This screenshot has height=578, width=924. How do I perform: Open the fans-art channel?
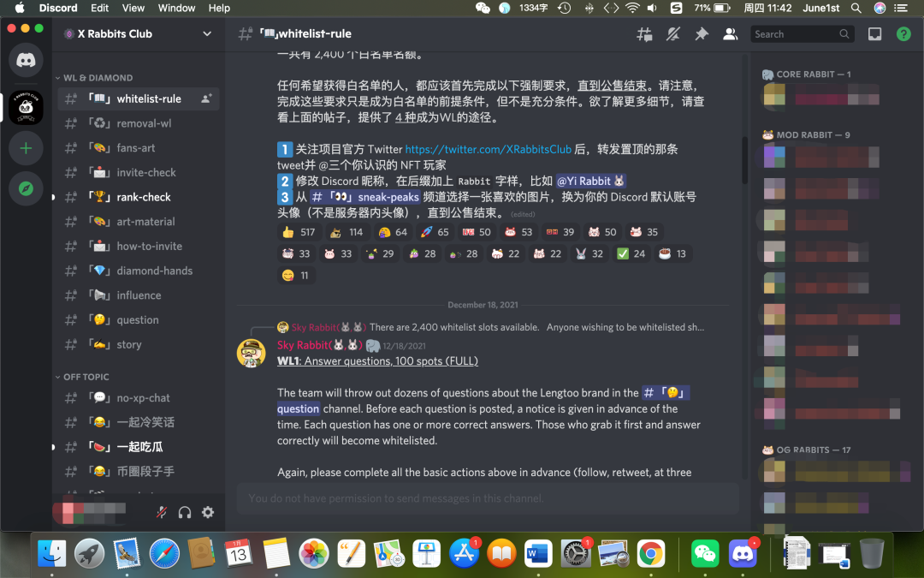[139, 148]
